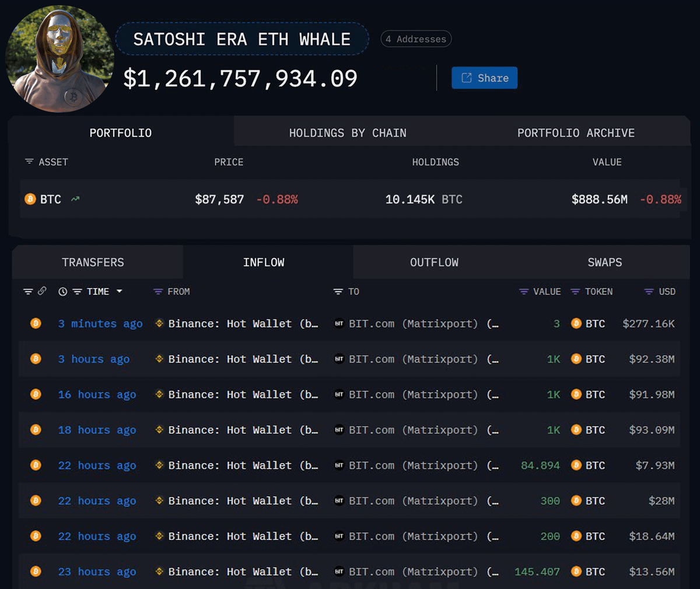Click the 84.894 value cell
Image resolution: width=700 pixels, height=589 pixels.
tap(540, 465)
